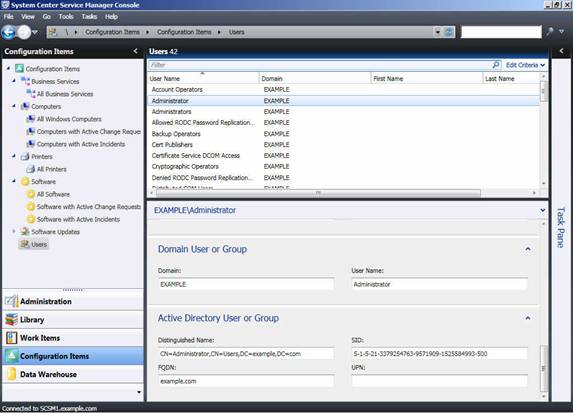The image size is (573, 413).
Task: Click the breadcrumb root folder icon
Action: (53, 32)
